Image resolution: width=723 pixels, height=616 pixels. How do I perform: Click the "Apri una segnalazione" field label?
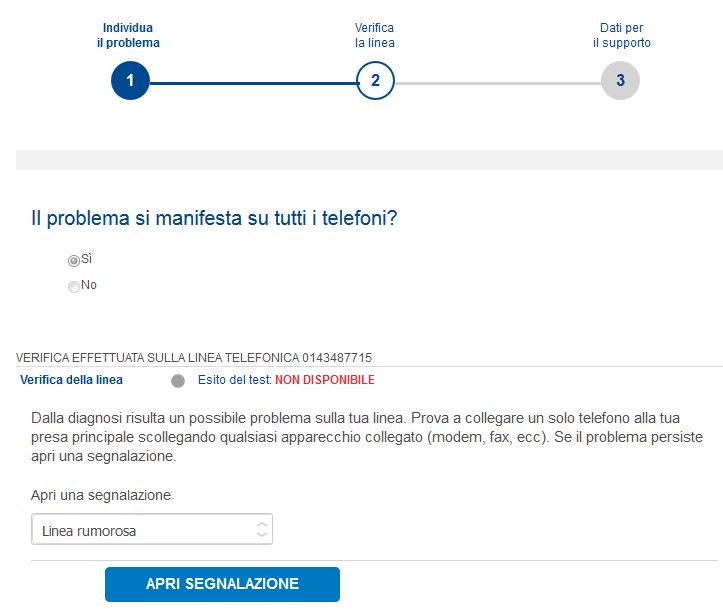(x=101, y=495)
